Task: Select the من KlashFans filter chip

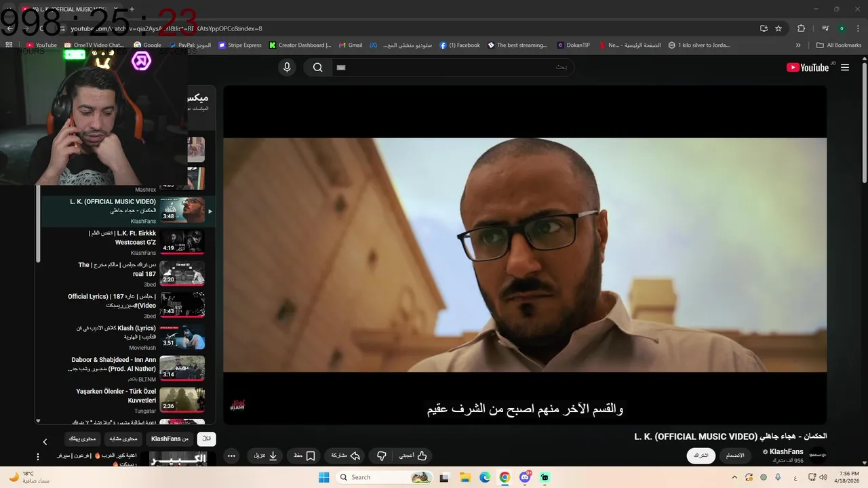Action: click(x=170, y=439)
